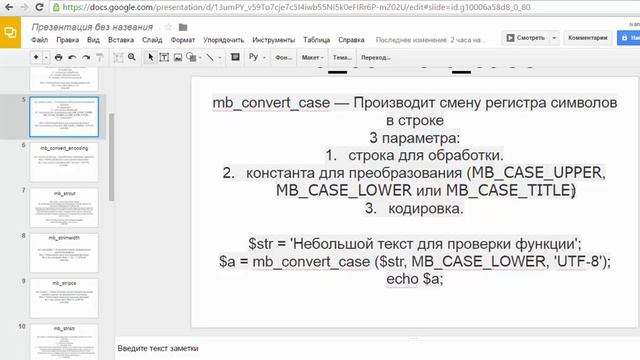Choose the select arrow cursor tool
The image size is (640, 360).
[x=150, y=58]
